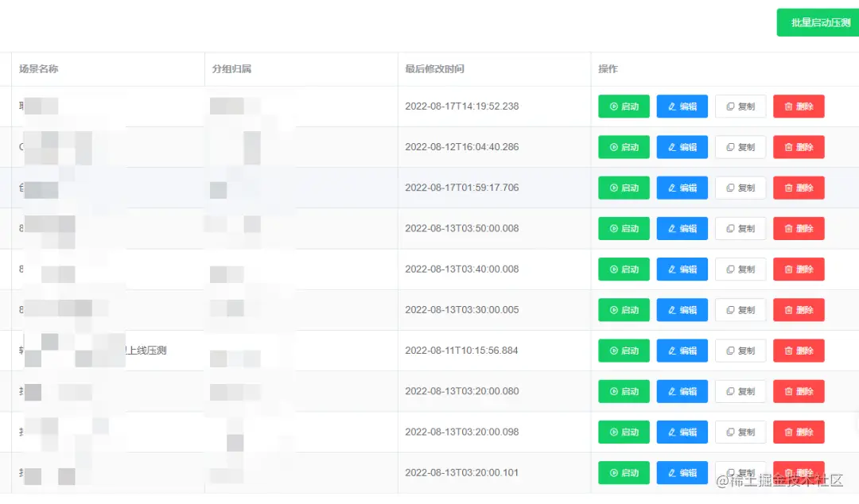Image resolution: width=859 pixels, height=504 pixels.
Task: Copy the 上线压测 scenario
Action: pos(740,351)
